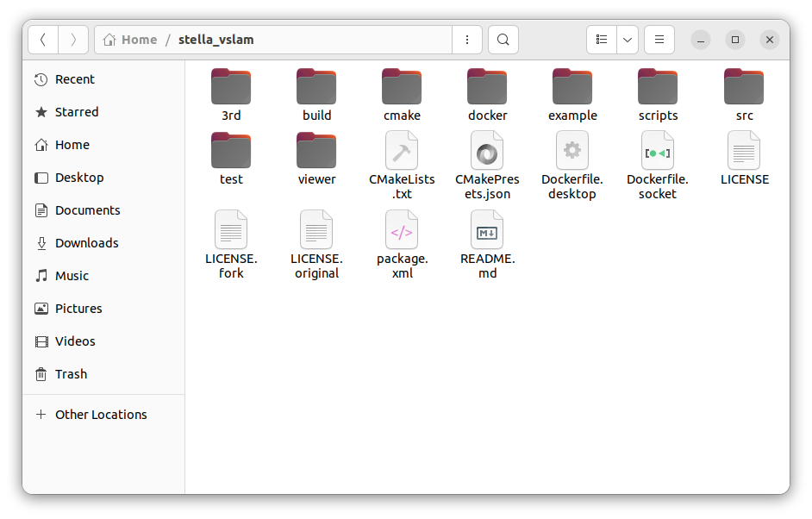Screen dimensions: 812x519
Task: Open the Dockerfile.socket file
Action: 658,151
